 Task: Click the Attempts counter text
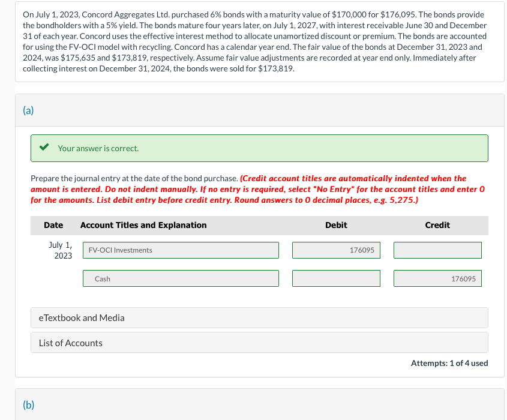pos(449,363)
